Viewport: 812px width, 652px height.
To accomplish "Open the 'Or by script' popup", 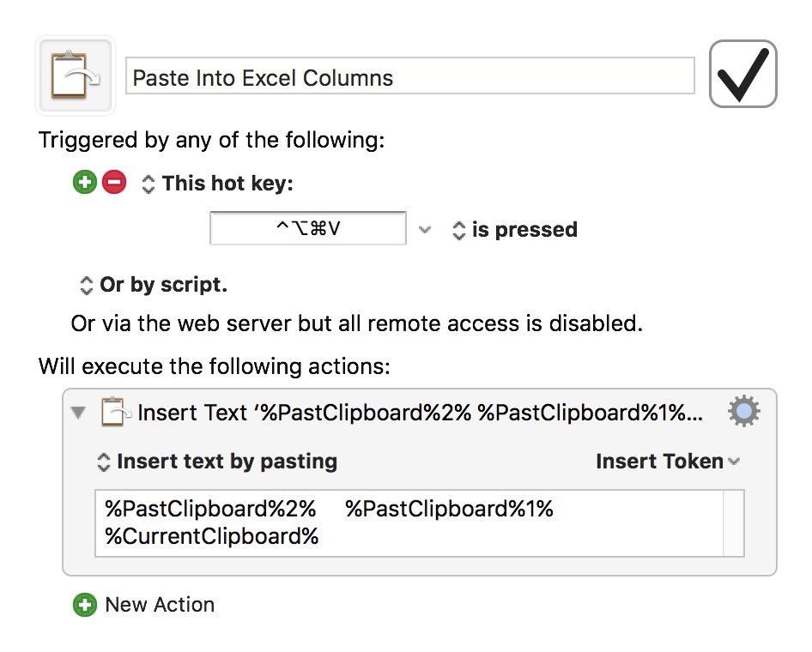I will tap(154, 285).
